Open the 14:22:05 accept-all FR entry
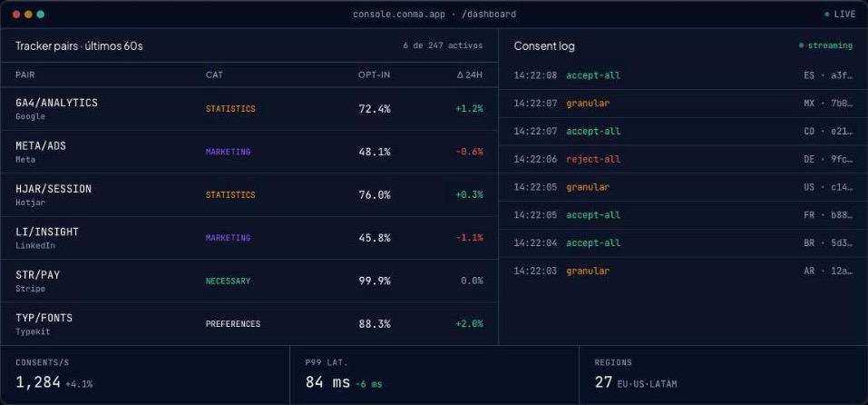 [x=683, y=215]
